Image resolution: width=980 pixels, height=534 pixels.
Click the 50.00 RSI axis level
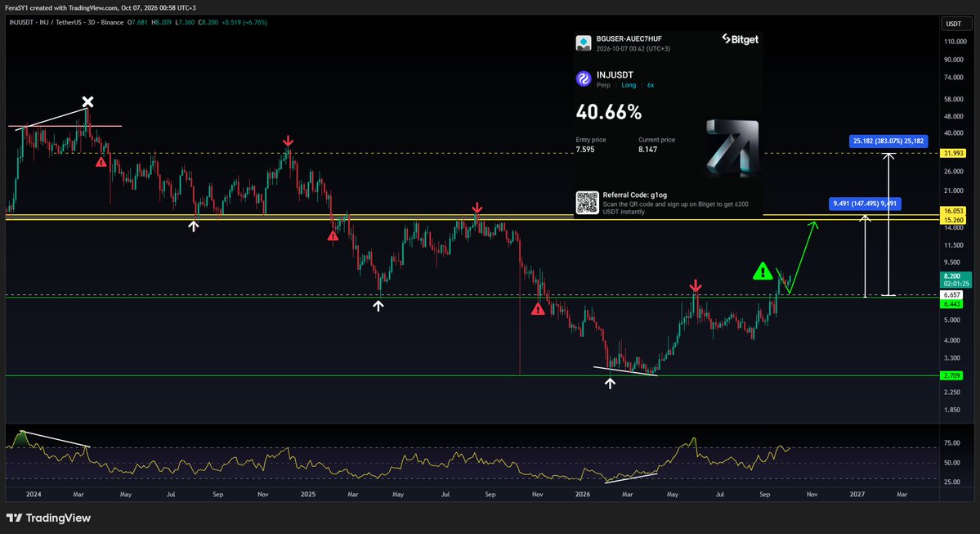[952, 464]
